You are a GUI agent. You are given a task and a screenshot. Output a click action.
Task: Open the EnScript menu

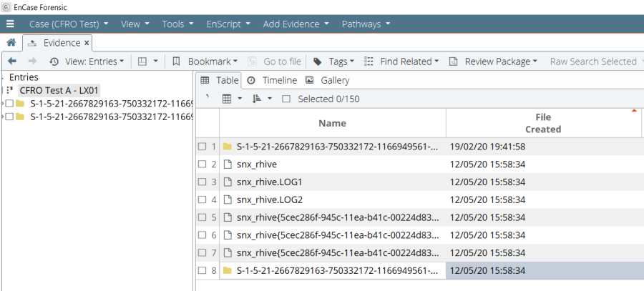[228, 24]
